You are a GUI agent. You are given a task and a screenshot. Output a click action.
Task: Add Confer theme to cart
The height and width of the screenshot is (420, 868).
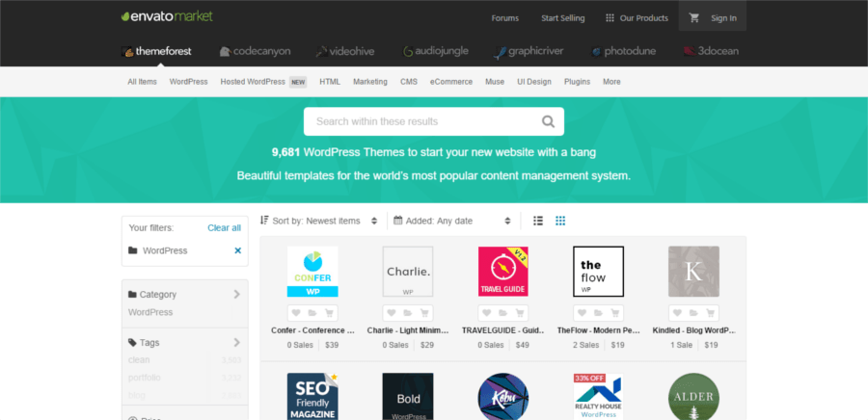pos(329,313)
